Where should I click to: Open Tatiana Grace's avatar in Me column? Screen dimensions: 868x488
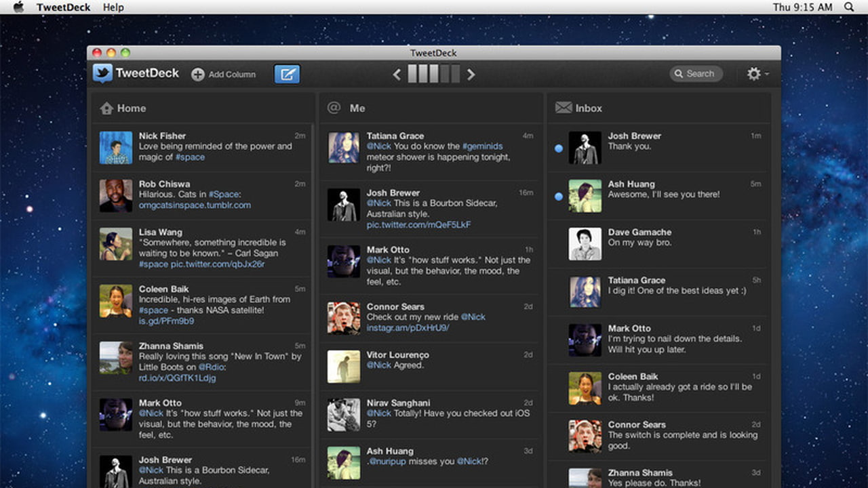click(344, 148)
